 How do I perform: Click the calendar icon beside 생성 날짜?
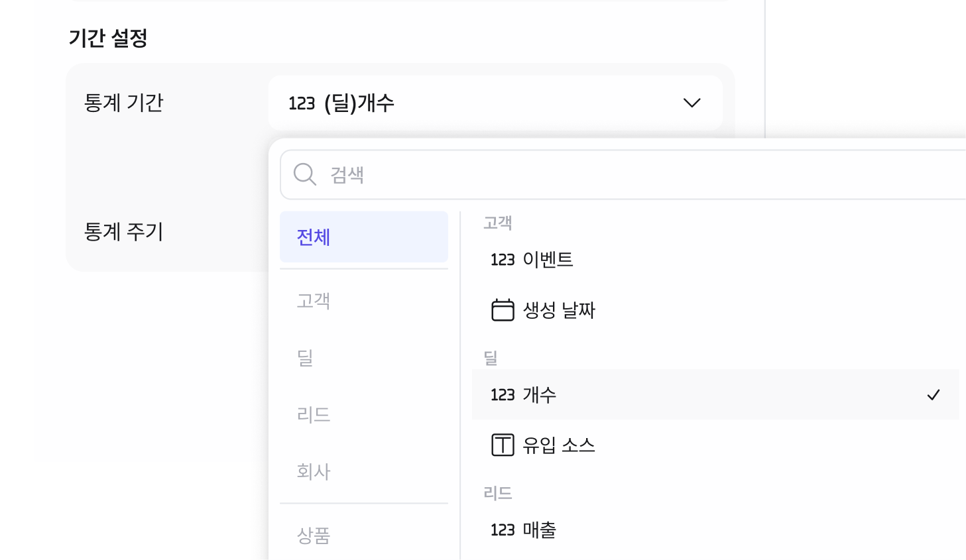click(503, 310)
